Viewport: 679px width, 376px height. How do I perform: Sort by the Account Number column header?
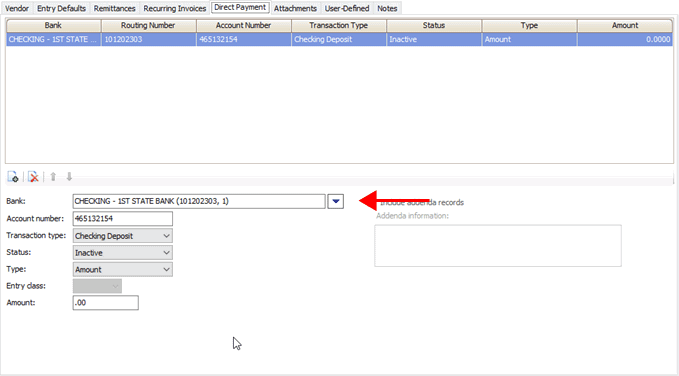coord(244,26)
